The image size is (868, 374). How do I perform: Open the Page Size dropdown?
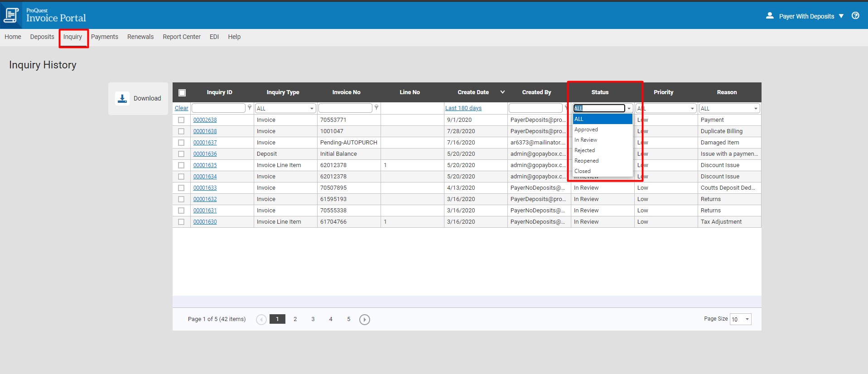tap(747, 319)
